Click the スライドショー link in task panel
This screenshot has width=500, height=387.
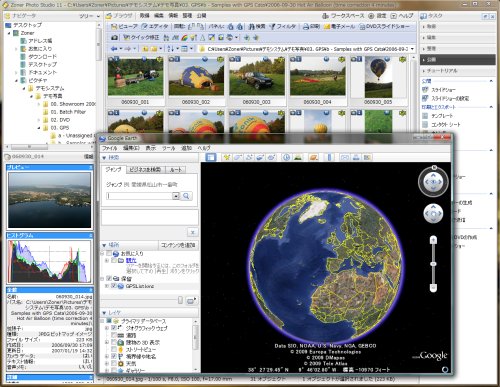click(x=443, y=90)
